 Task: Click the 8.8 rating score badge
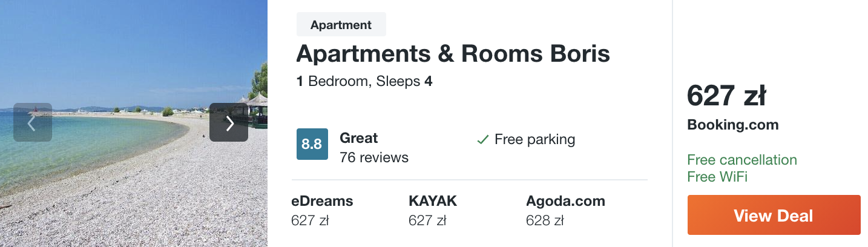click(x=312, y=144)
